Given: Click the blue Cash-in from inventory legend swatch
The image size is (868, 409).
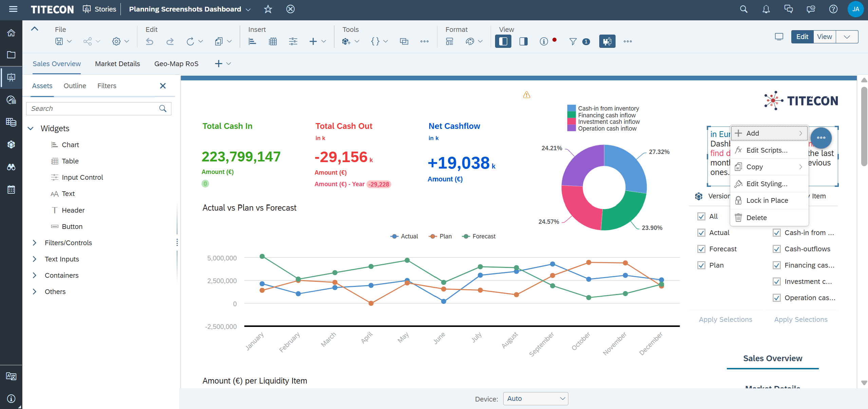Looking at the screenshot, I should (571, 109).
